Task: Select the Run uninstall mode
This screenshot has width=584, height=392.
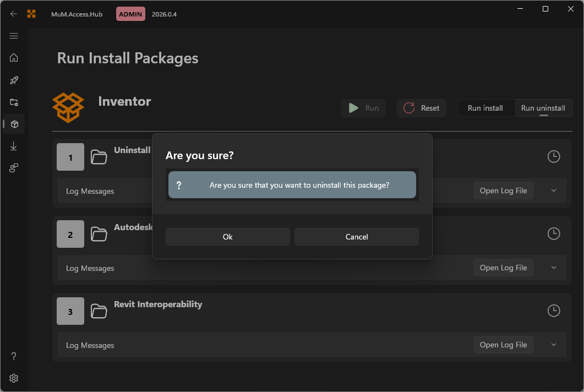Action: (x=543, y=108)
